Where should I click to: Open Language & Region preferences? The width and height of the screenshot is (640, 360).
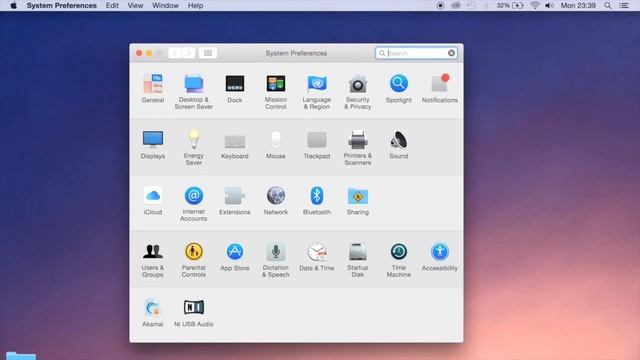pyautogui.click(x=317, y=91)
